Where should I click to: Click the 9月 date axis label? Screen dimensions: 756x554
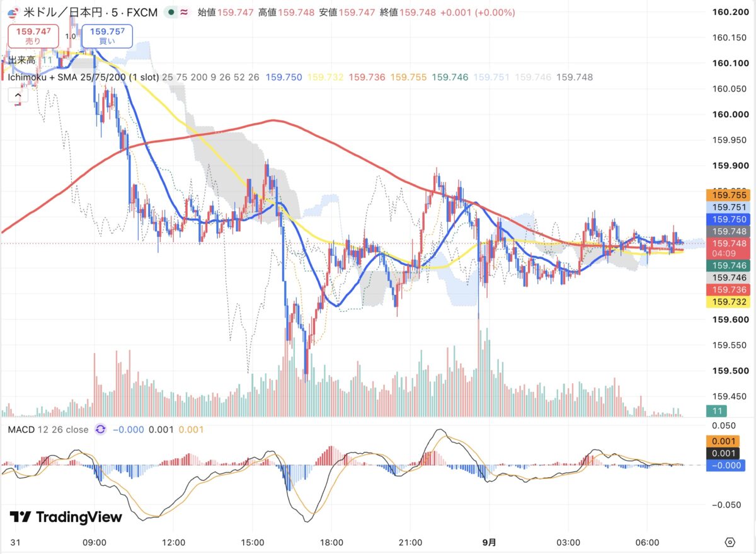490,542
